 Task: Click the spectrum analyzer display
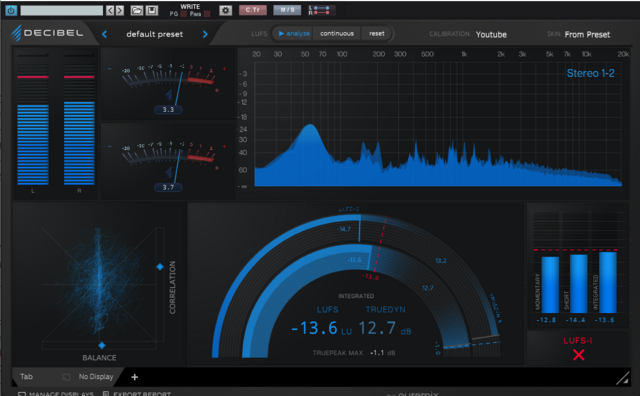(438, 125)
